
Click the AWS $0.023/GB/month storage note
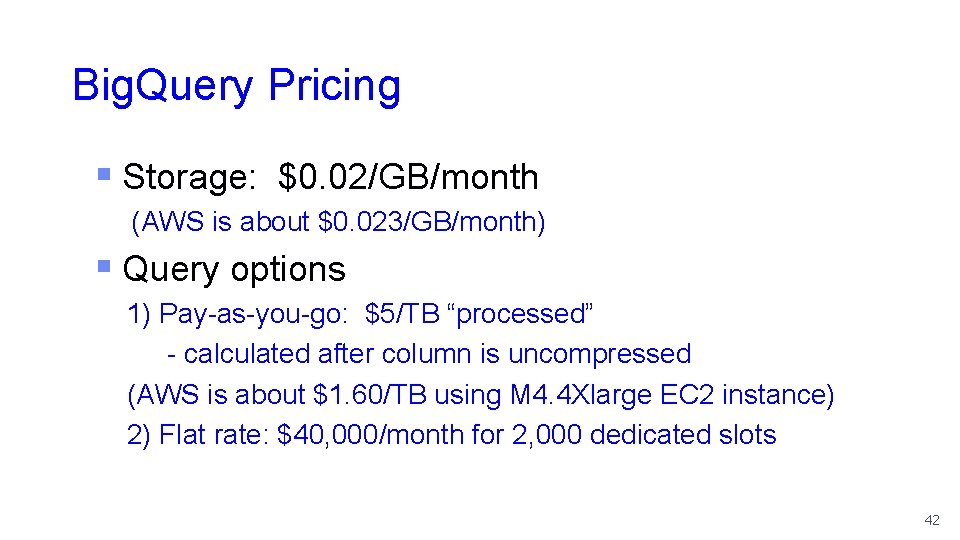[338, 222]
